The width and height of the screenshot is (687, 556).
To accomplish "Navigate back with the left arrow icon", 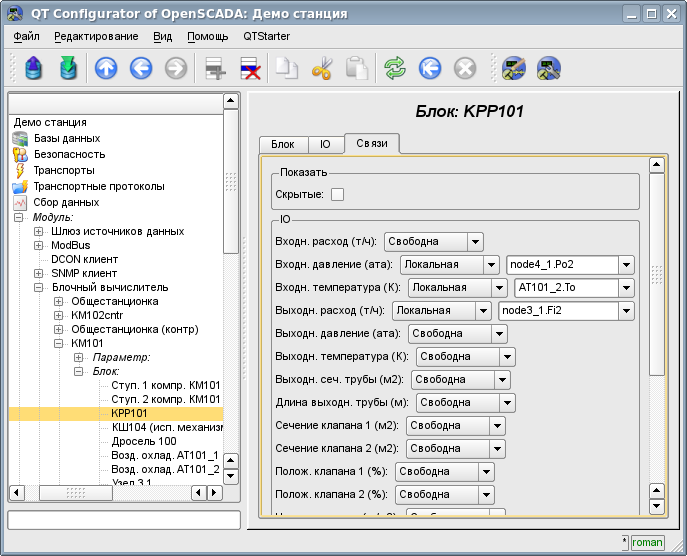I will (140, 68).
